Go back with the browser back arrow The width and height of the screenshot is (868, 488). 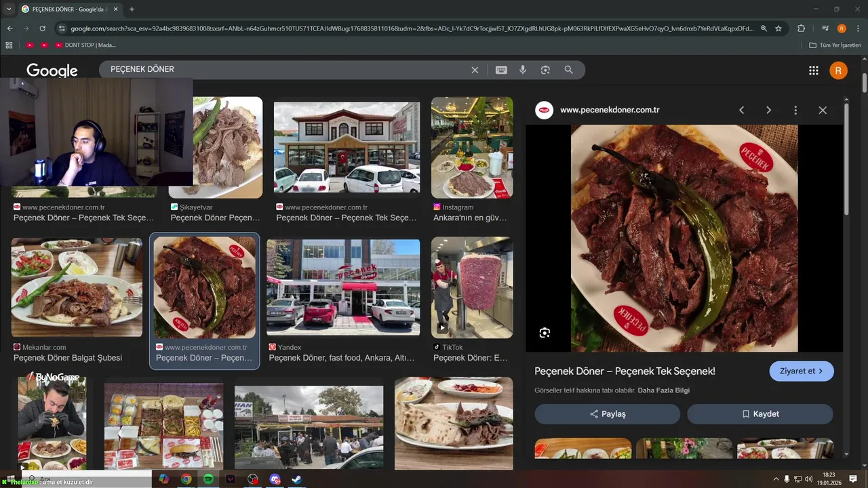coord(9,28)
